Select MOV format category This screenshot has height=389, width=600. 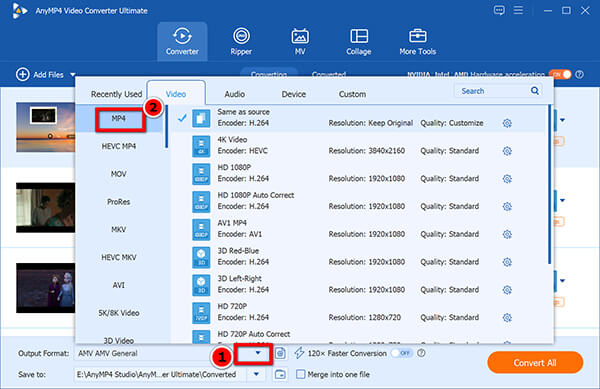point(119,174)
